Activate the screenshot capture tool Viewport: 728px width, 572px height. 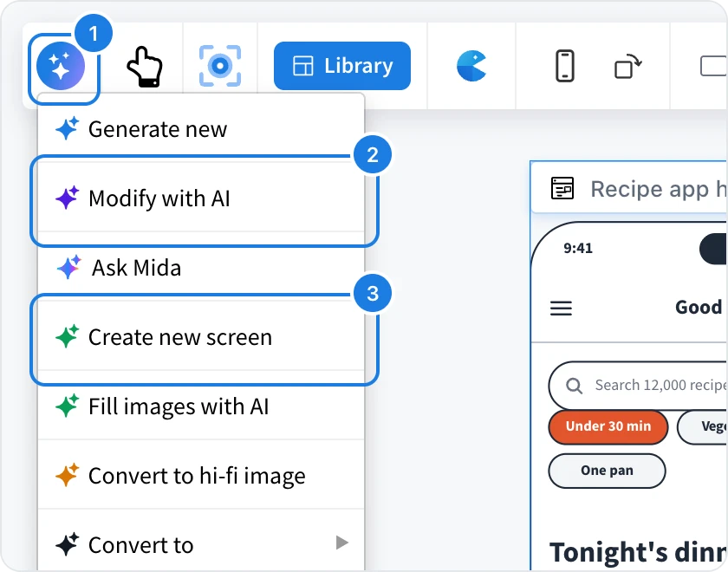click(220, 66)
